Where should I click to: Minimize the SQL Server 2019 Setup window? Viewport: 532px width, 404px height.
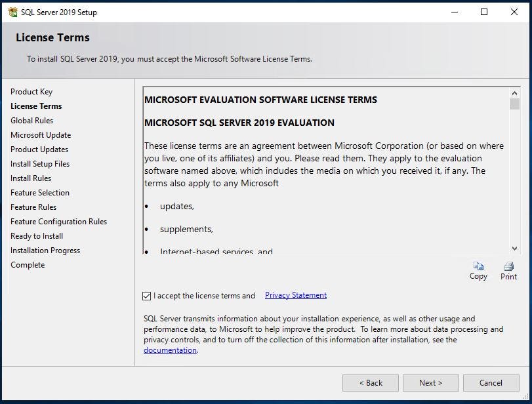tap(455, 12)
